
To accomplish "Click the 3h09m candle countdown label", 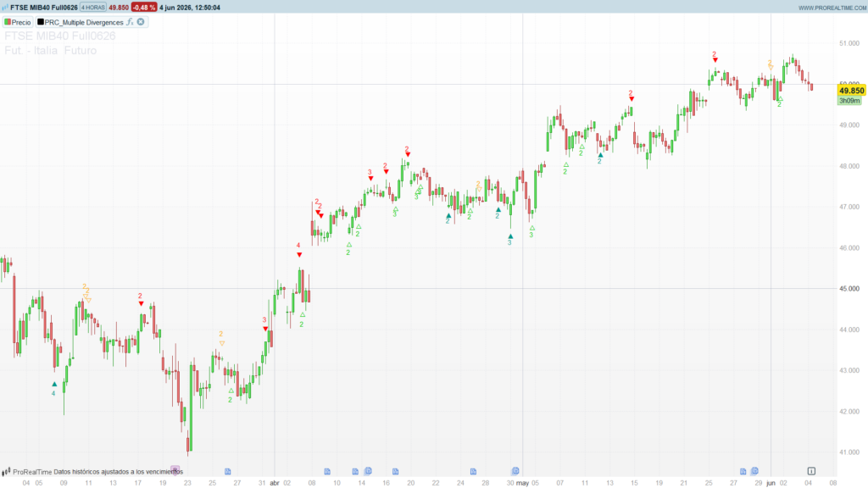I will coord(849,101).
